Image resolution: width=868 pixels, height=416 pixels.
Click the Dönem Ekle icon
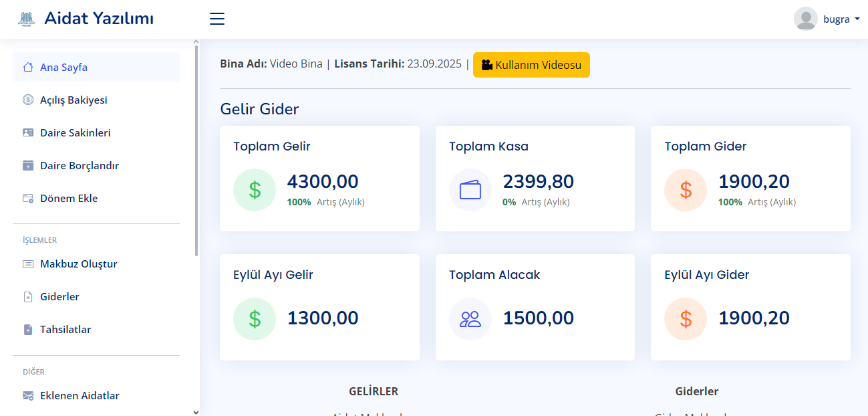(x=28, y=199)
